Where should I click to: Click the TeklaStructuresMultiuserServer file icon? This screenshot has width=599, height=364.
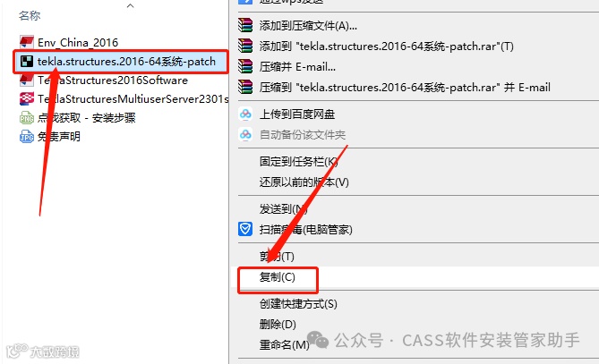[x=26, y=98]
